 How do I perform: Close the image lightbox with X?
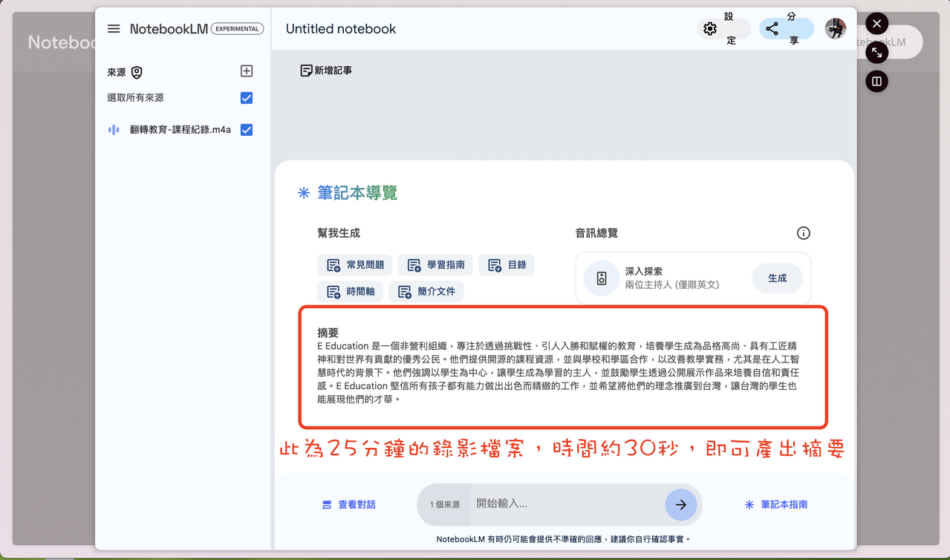[876, 24]
